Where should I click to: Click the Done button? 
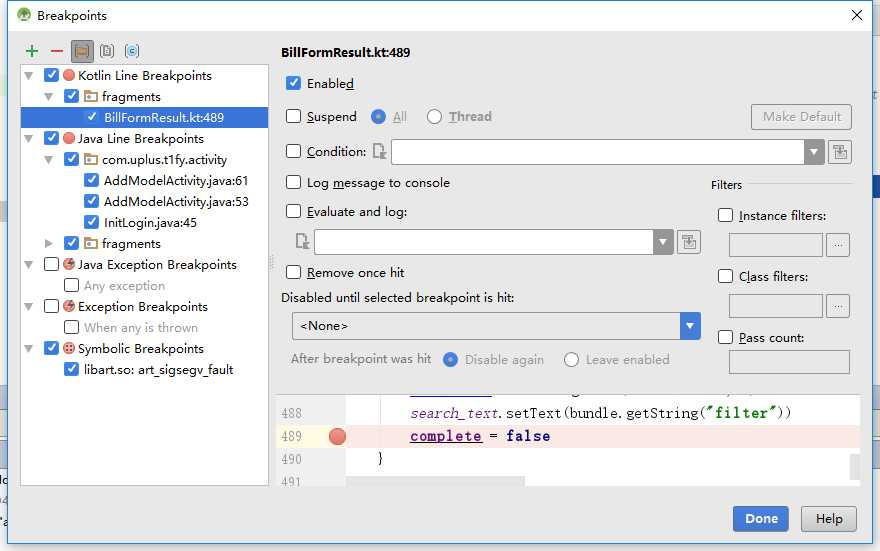pyautogui.click(x=760, y=518)
